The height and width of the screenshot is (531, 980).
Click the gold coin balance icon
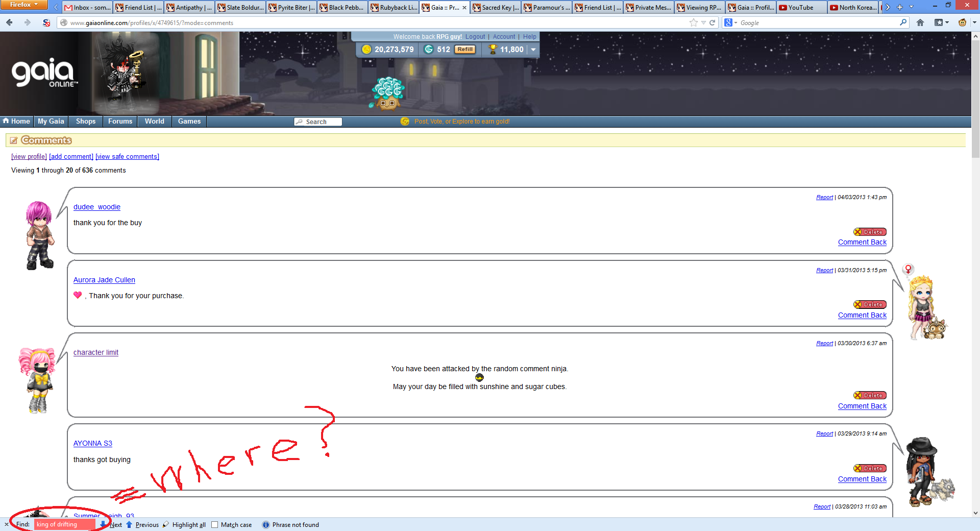coord(366,49)
